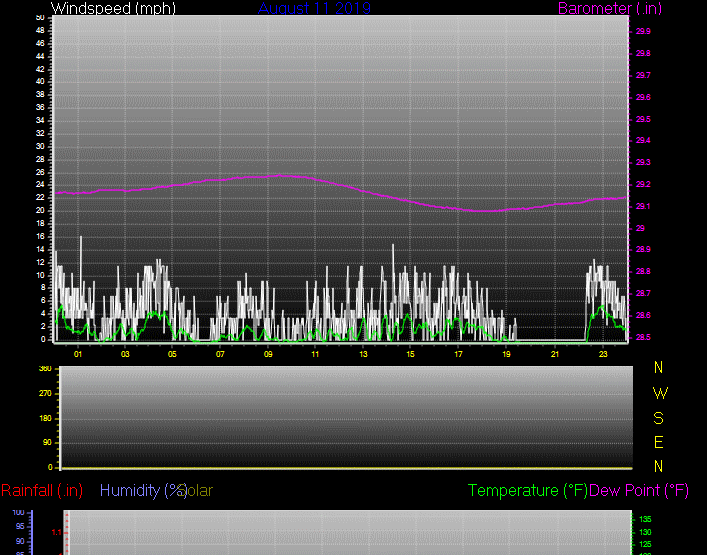
Task: Select the S compass direction letter
Action: click(x=658, y=419)
